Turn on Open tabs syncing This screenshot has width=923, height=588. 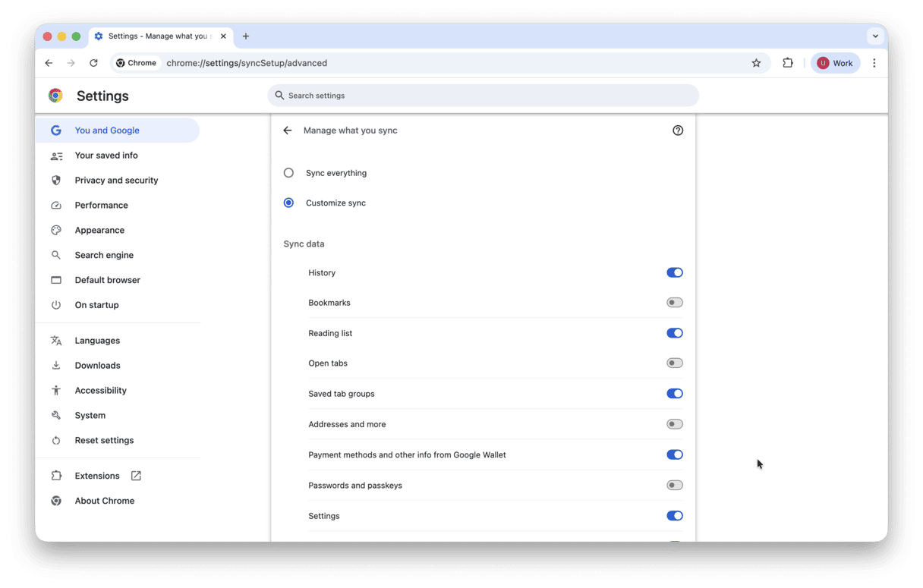click(x=674, y=363)
